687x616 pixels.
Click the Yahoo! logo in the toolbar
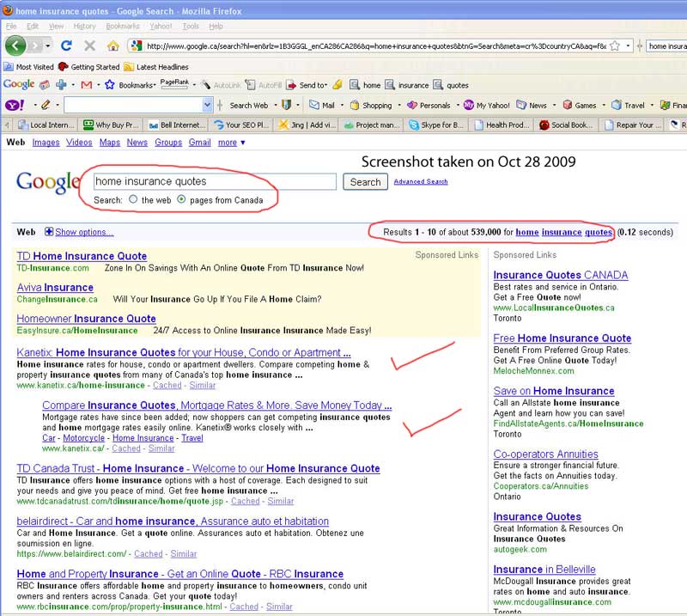(x=15, y=105)
